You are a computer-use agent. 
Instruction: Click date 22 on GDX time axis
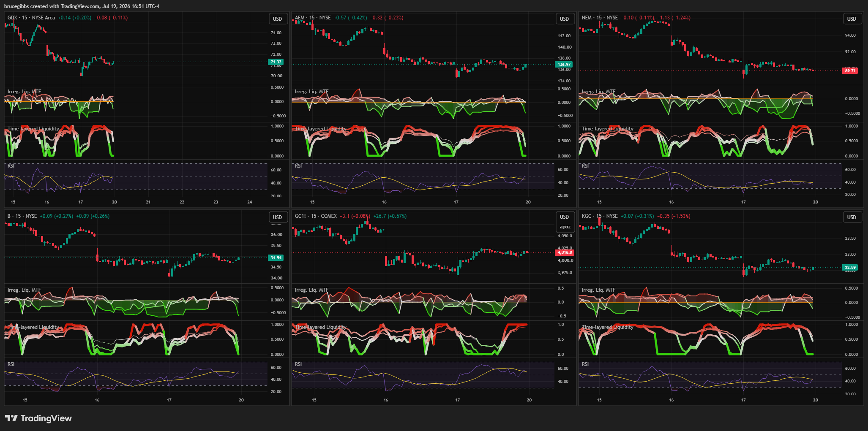tap(182, 202)
